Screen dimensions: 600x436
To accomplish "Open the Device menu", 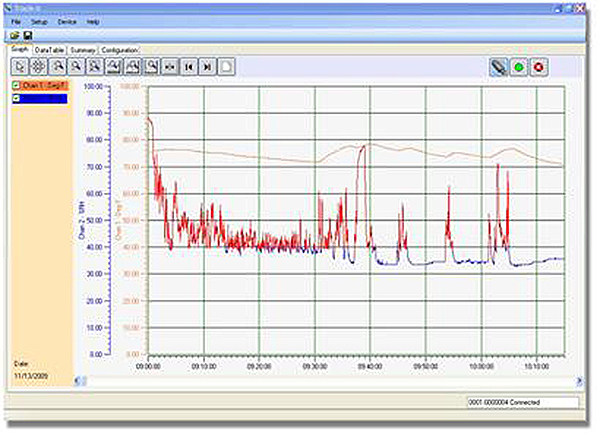I will [x=66, y=21].
